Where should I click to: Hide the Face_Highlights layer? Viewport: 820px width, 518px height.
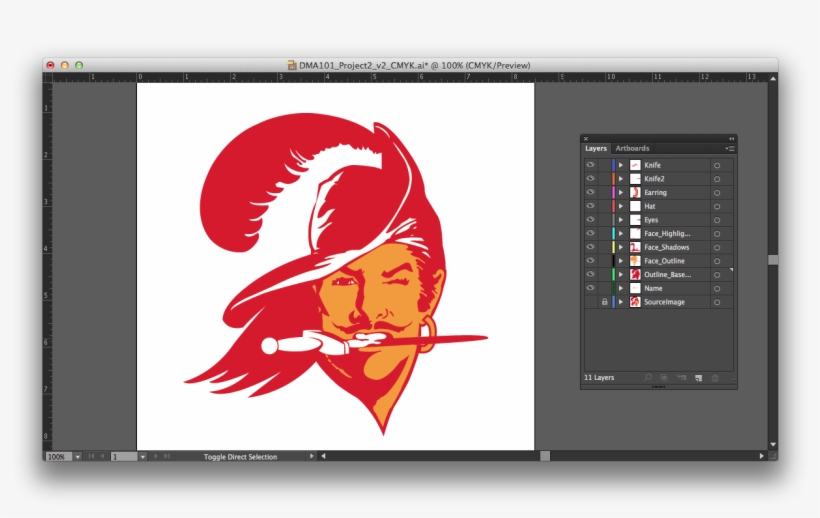click(590, 233)
